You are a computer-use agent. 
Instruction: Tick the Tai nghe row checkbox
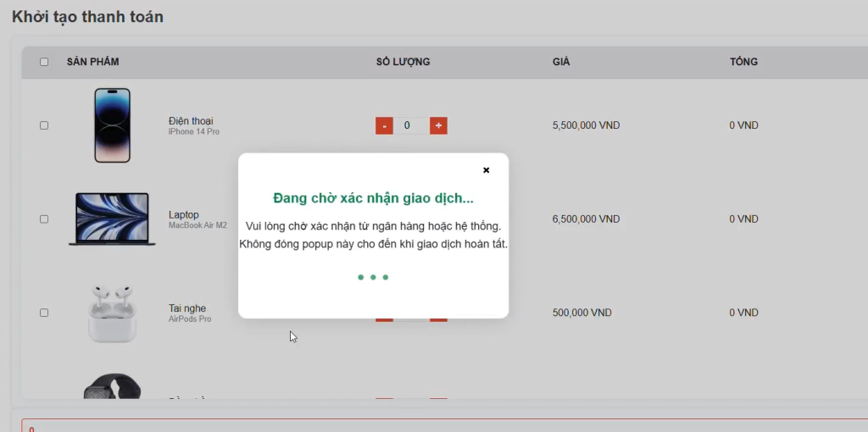[x=44, y=313]
